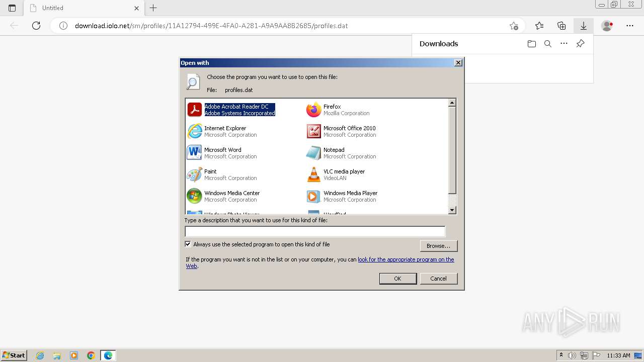
Task: Open Edge Favorites star list
Action: (539, 26)
